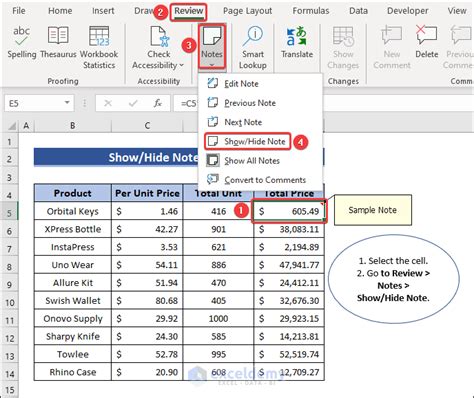Viewport: 474px width, 398px height.
Task: Delete the comment via ribbon
Action: coord(427,43)
